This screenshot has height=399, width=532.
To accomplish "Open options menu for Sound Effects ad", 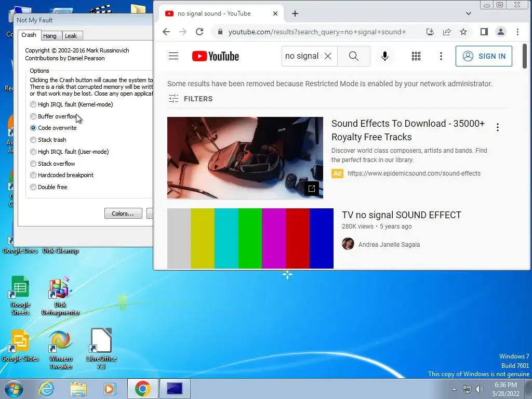I will [497, 127].
